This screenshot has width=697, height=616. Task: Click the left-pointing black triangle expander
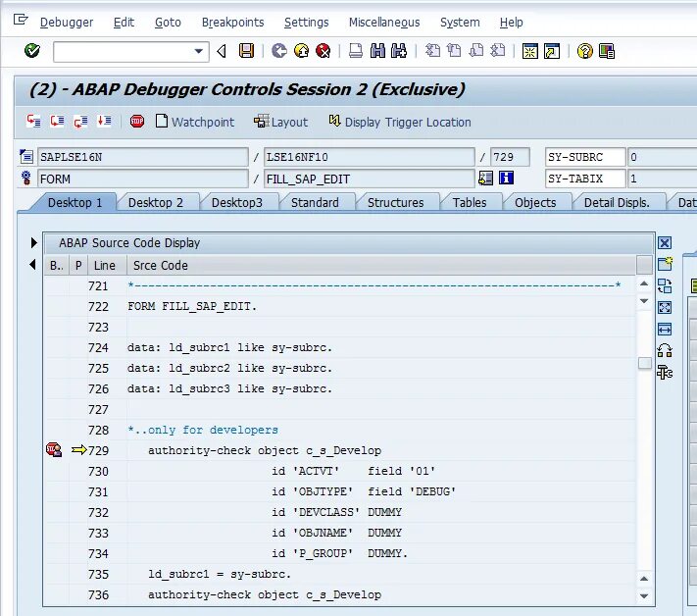(32, 265)
